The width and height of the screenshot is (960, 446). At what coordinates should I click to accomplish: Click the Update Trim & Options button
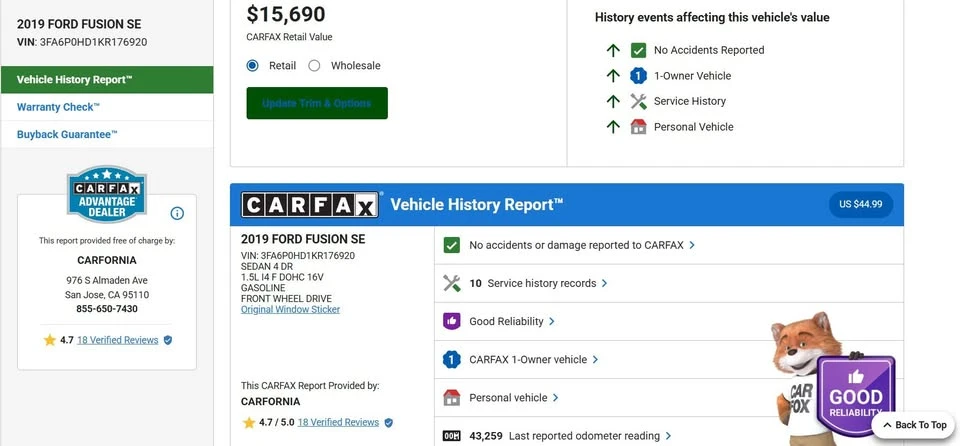[x=317, y=103]
